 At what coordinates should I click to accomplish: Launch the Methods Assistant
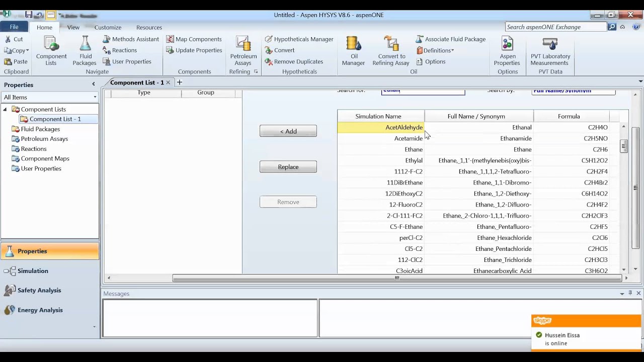(x=131, y=39)
